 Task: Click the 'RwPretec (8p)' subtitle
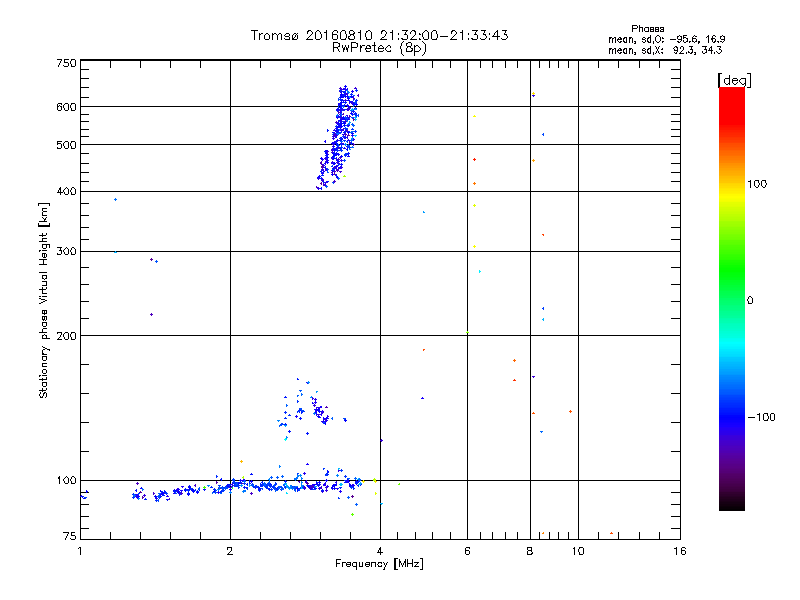tap(379, 48)
